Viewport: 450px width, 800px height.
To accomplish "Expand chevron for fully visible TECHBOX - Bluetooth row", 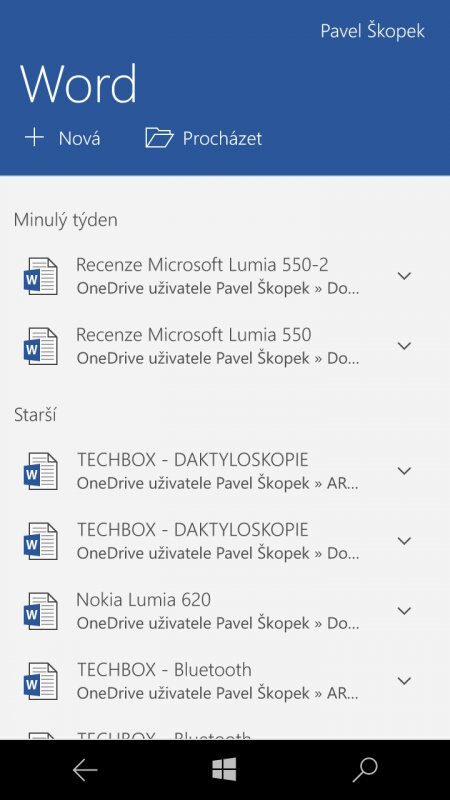I will pyautogui.click(x=404, y=681).
